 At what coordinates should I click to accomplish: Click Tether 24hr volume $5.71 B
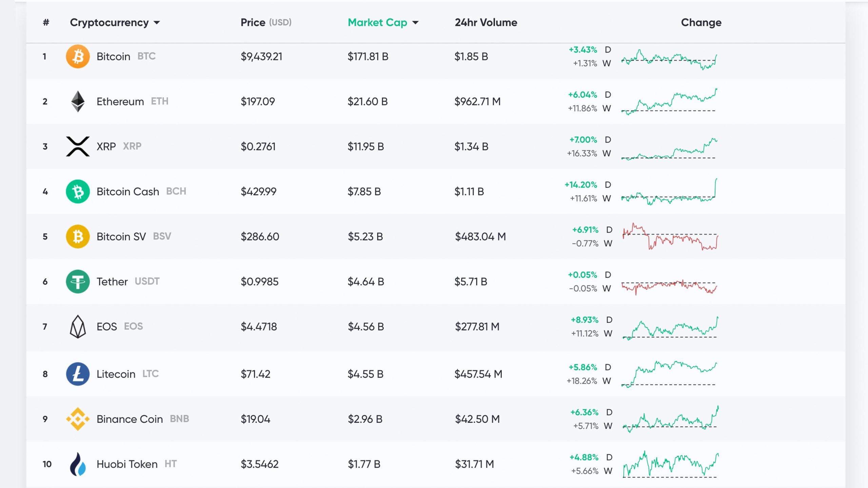coord(471,282)
